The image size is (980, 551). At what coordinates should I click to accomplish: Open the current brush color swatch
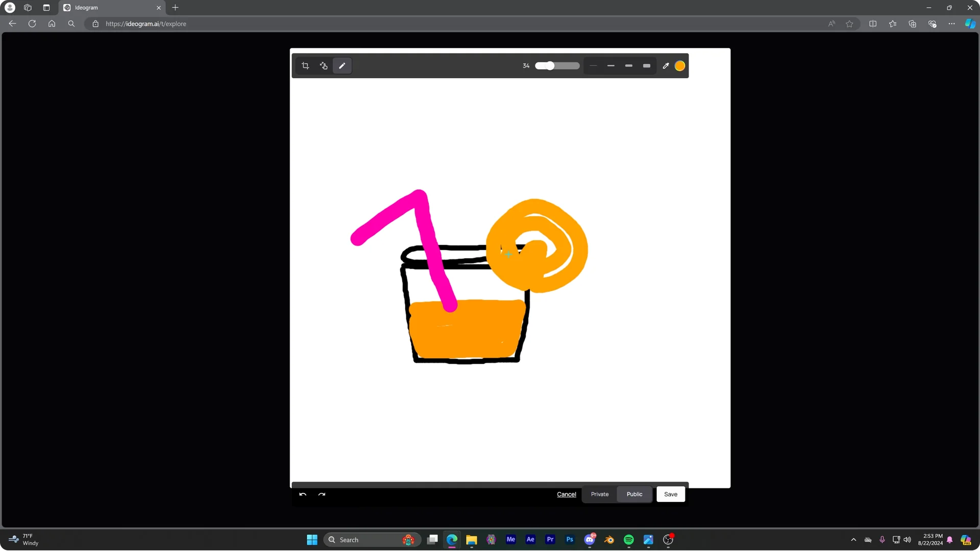pos(679,65)
